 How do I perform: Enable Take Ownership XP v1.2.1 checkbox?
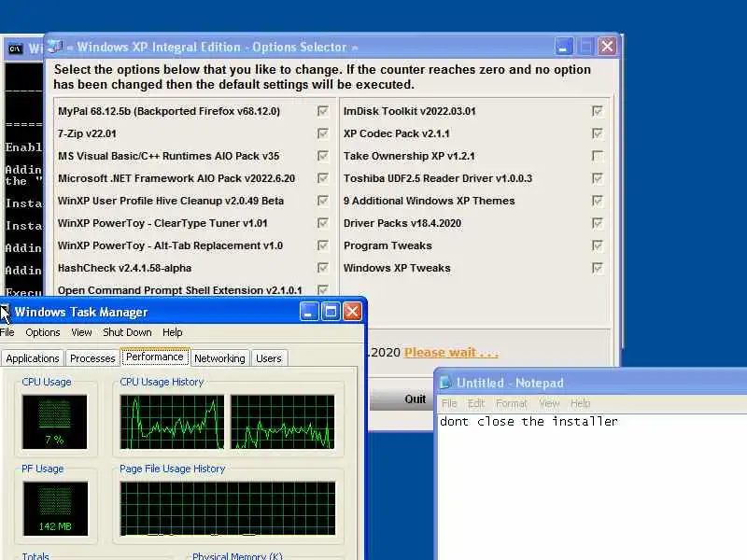click(x=597, y=156)
